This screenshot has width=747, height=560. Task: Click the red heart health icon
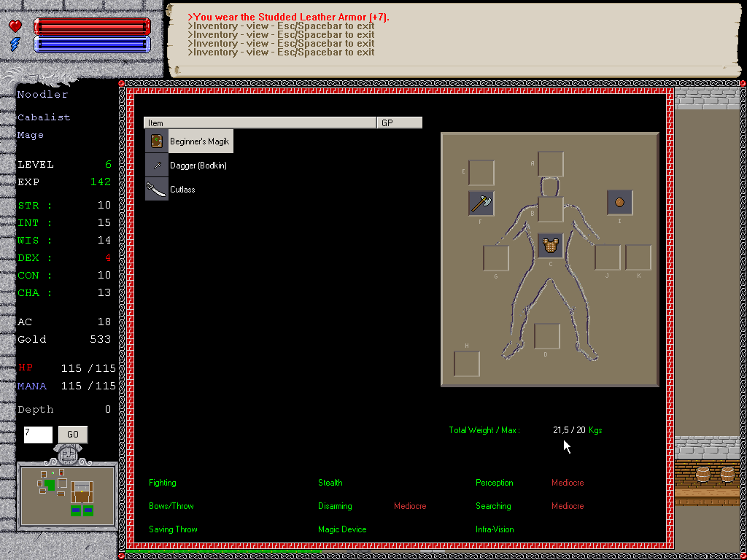(x=15, y=26)
